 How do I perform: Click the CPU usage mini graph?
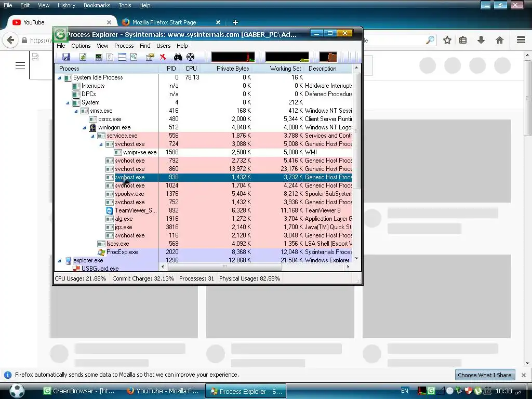[x=233, y=57]
